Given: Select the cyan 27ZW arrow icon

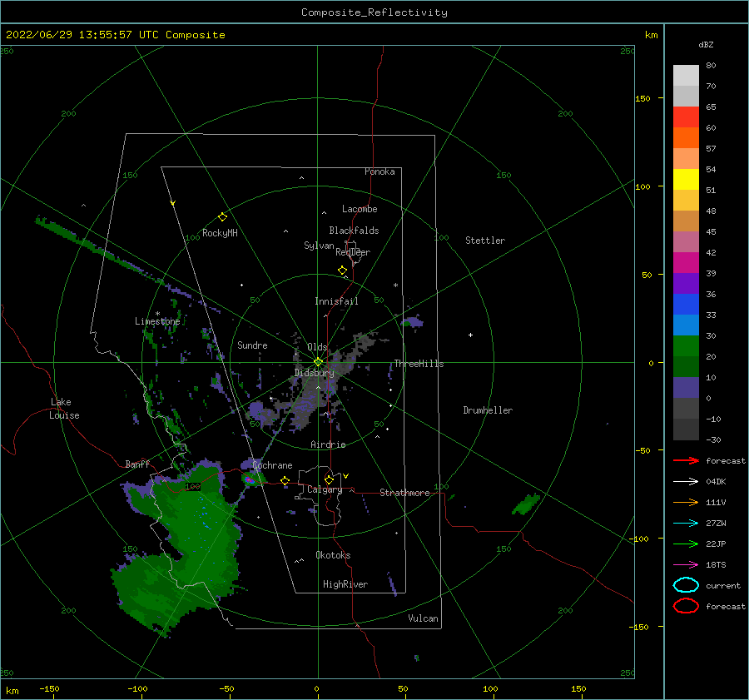Looking at the screenshot, I should 686,524.
